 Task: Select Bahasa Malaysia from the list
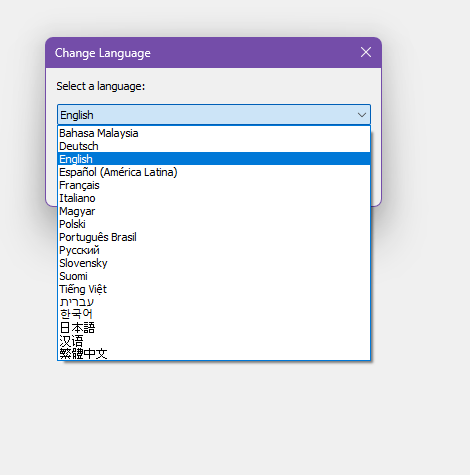pyautogui.click(x=214, y=133)
